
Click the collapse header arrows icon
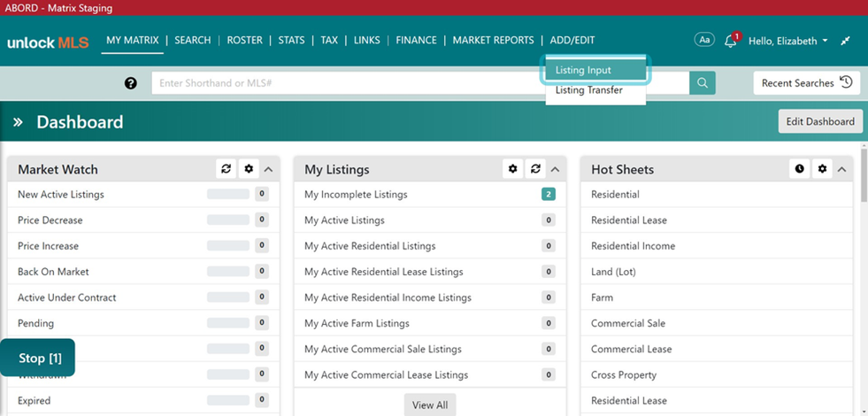point(845,41)
